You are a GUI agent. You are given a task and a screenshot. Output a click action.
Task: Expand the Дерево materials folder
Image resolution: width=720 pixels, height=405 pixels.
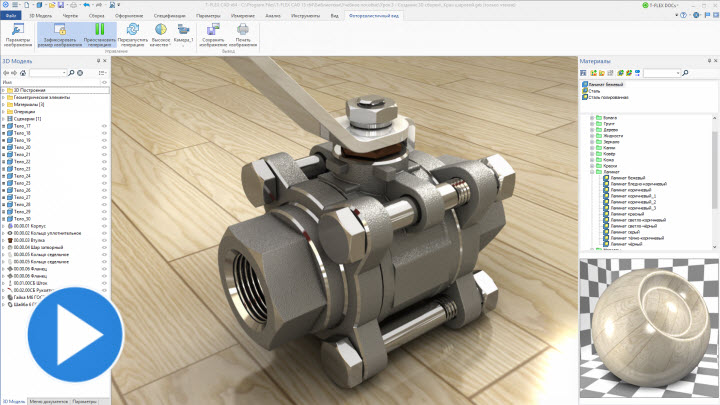pos(592,130)
